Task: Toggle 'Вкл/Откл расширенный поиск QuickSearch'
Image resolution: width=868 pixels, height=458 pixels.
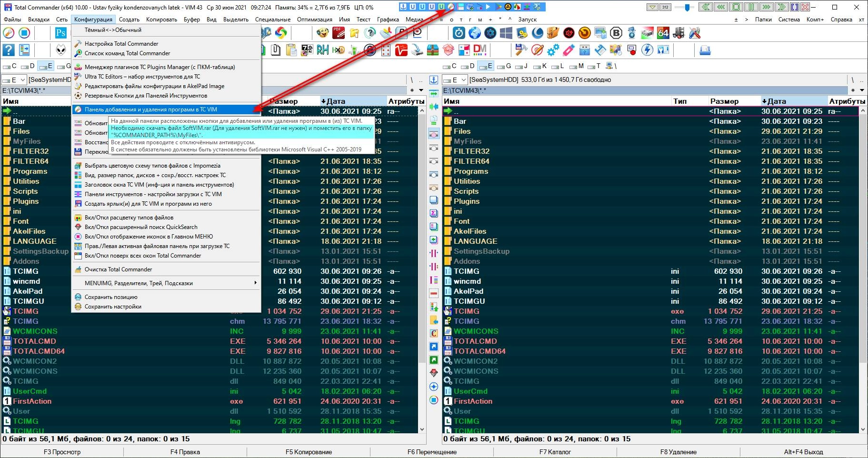Action: click(166, 227)
